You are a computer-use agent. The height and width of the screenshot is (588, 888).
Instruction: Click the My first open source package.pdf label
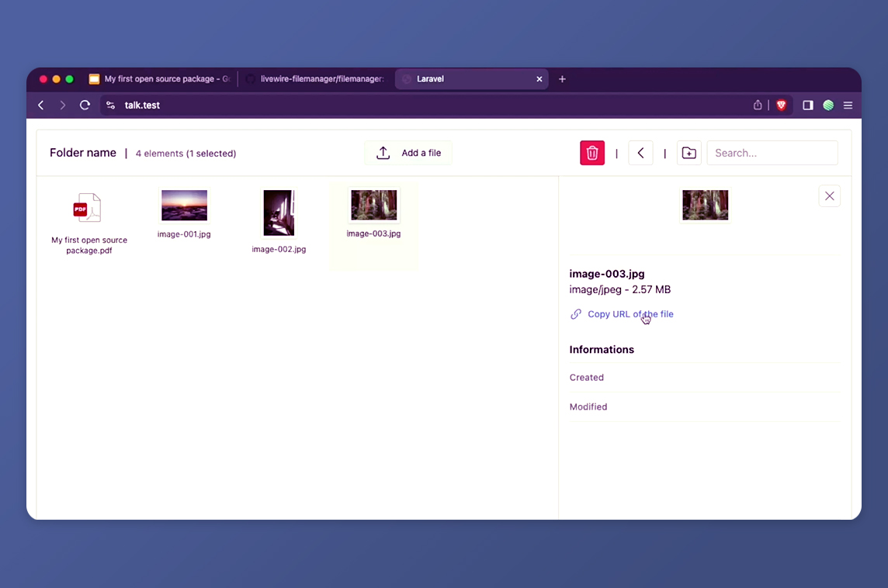click(89, 245)
